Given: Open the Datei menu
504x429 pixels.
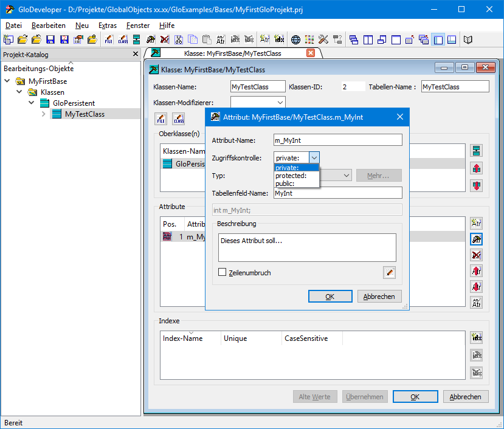Looking at the screenshot, I should click(x=13, y=26).
